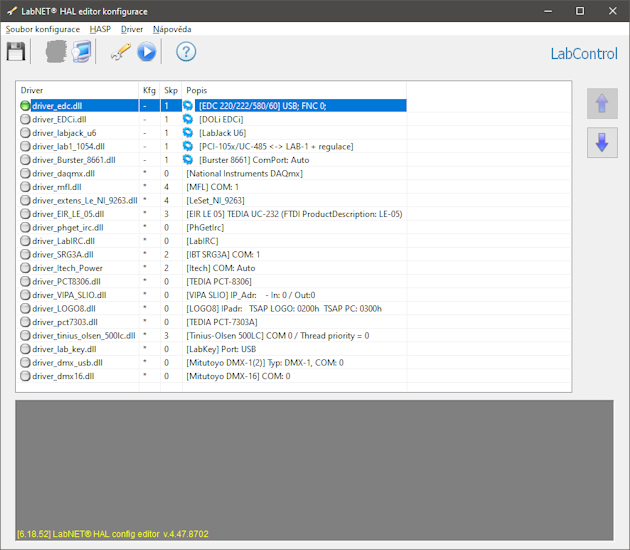This screenshot has height=550, width=630.
Task: Move driver up with the up arrow
Action: [602, 104]
